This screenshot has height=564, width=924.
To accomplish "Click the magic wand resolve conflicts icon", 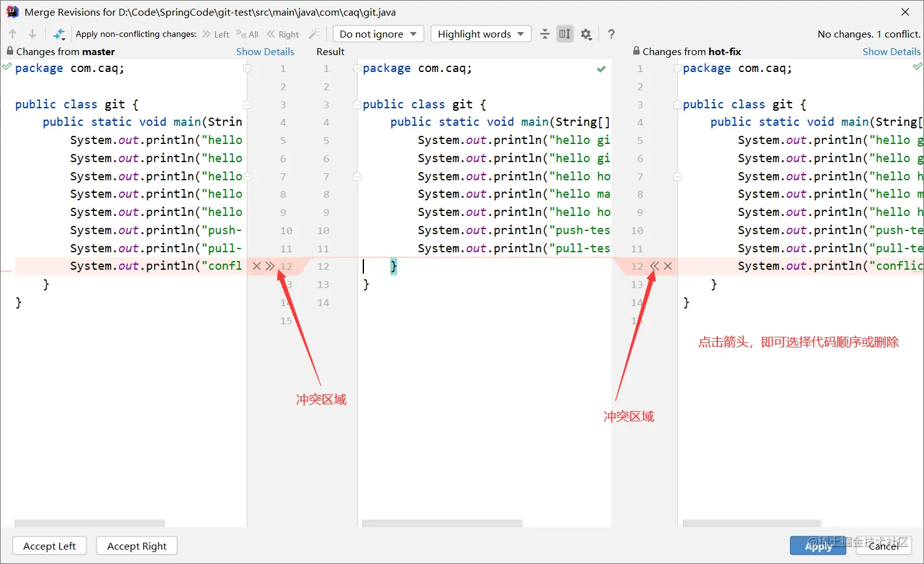I will point(314,34).
